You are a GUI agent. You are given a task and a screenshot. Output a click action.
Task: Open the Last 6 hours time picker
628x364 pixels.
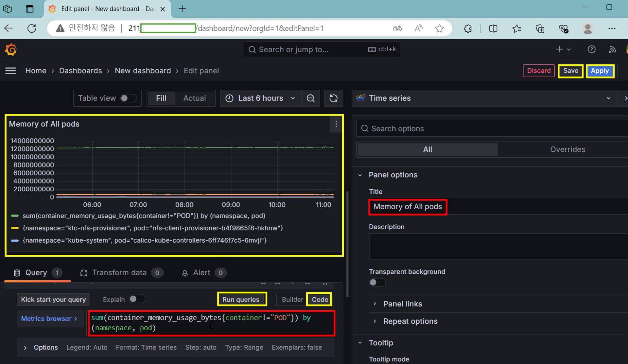[261, 98]
